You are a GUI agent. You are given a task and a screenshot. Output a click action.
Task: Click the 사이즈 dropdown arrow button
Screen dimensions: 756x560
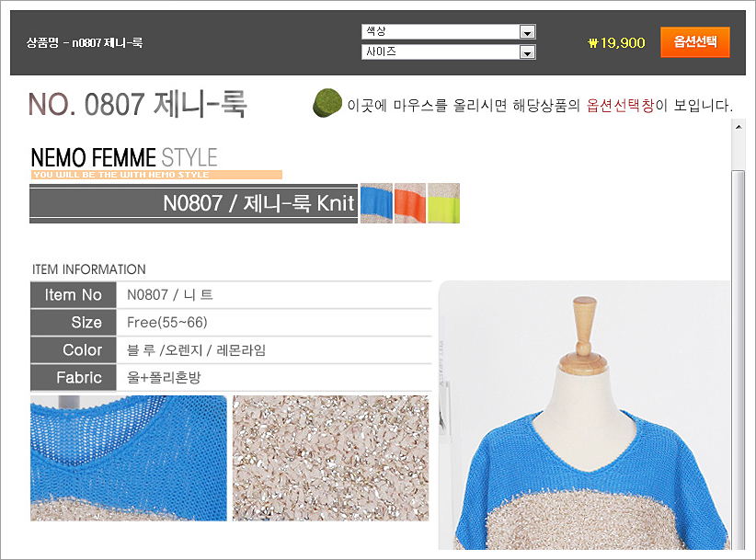(x=527, y=52)
